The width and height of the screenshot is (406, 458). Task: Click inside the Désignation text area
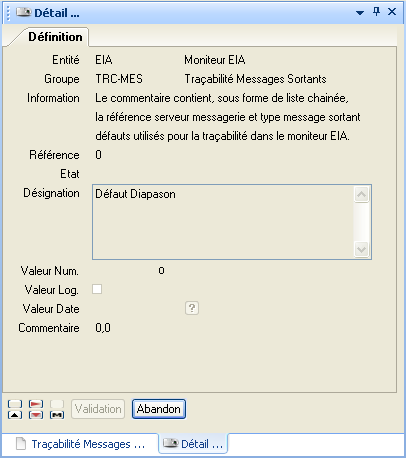[x=223, y=222]
